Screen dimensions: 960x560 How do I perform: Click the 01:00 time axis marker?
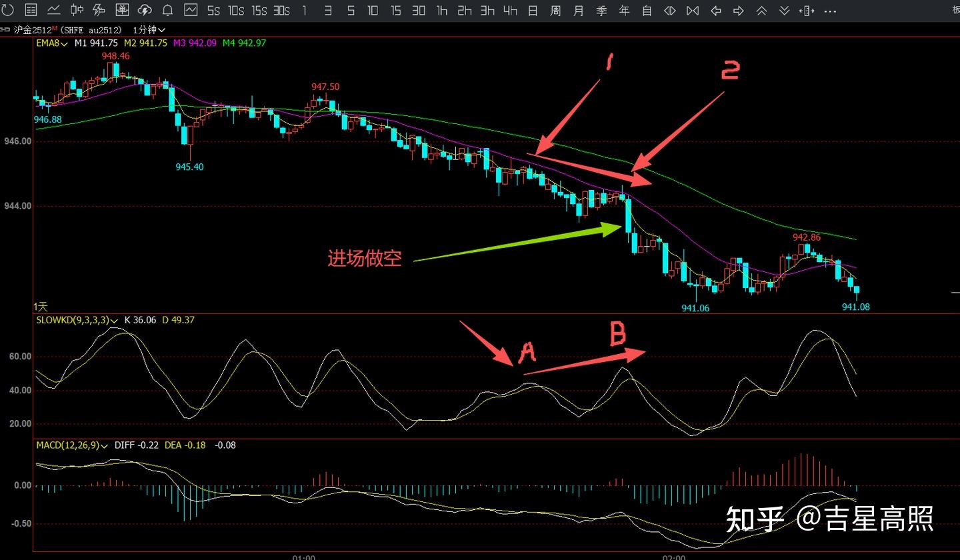[304, 555]
